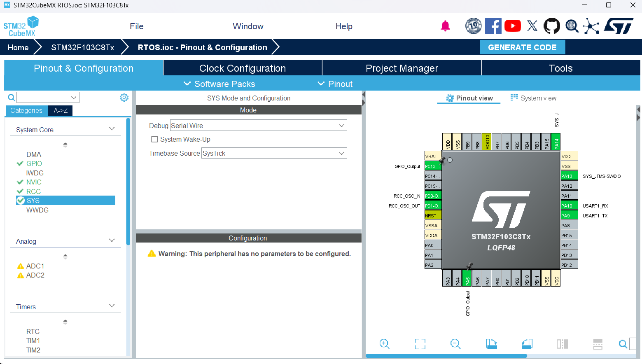Click the PC13 pin on the chip

(433, 166)
